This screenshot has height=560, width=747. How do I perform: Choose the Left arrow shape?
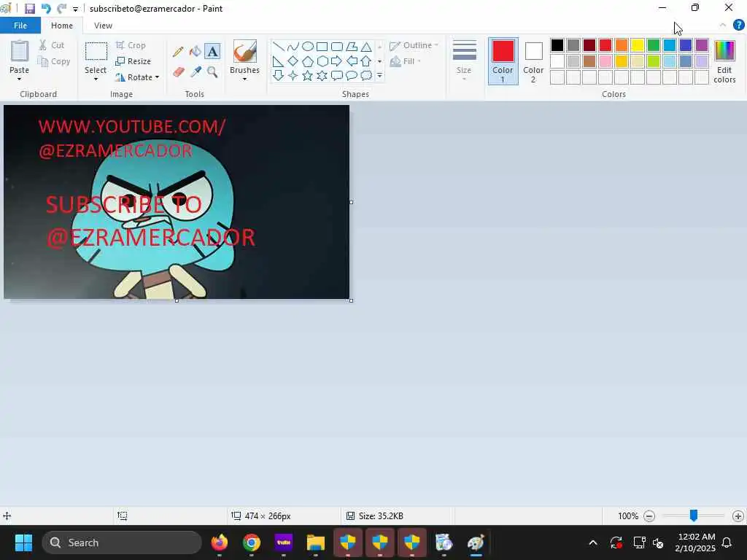[x=352, y=61]
